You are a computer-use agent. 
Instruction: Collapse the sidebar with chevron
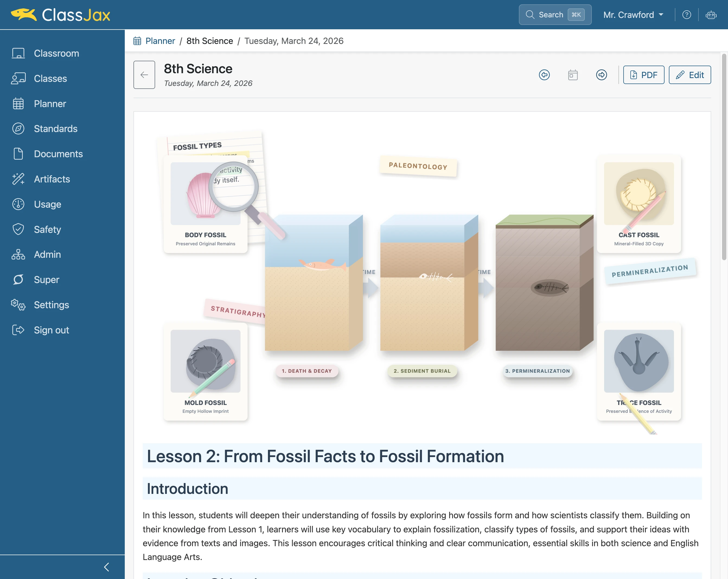point(107,567)
